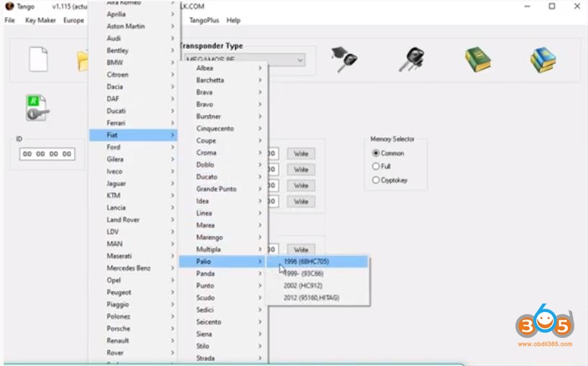Select Porsche in the make list
The height and width of the screenshot is (366, 588).
(x=133, y=328)
